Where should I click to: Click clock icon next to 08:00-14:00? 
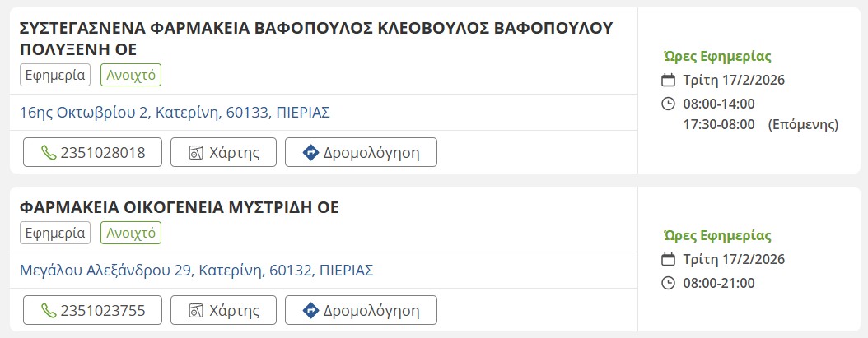(x=669, y=104)
